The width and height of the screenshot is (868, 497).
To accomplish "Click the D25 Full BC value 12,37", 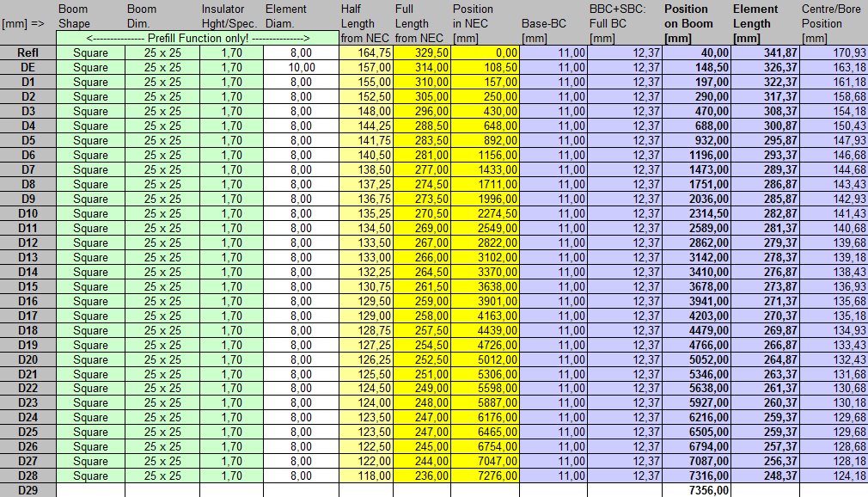I will click(x=625, y=432).
